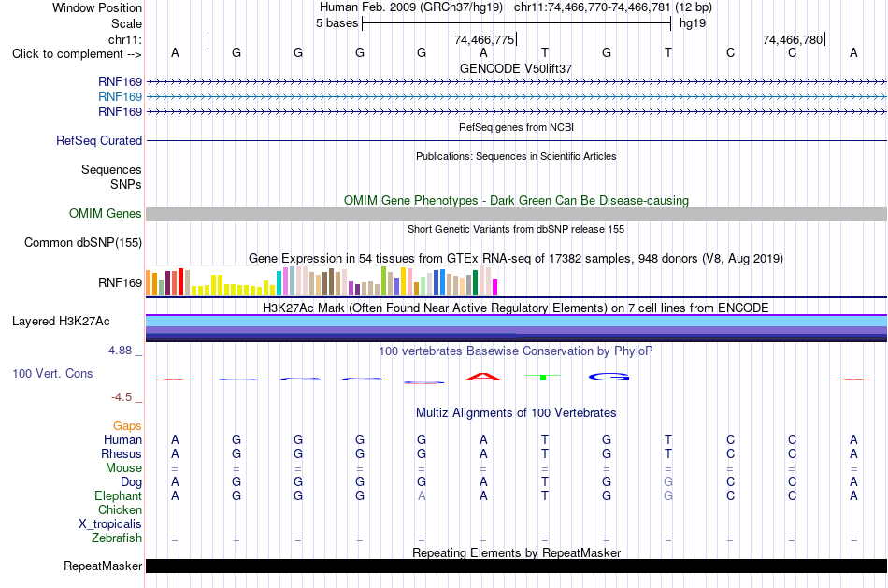Click the Human species label in Multiz
Screen dimensions: 888x588
(122, 439)
